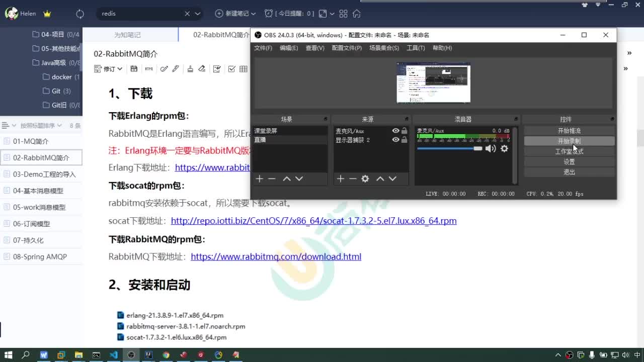
Task: Toggle lock of 显示器捕获 2 source
Action: pos(404,140)
